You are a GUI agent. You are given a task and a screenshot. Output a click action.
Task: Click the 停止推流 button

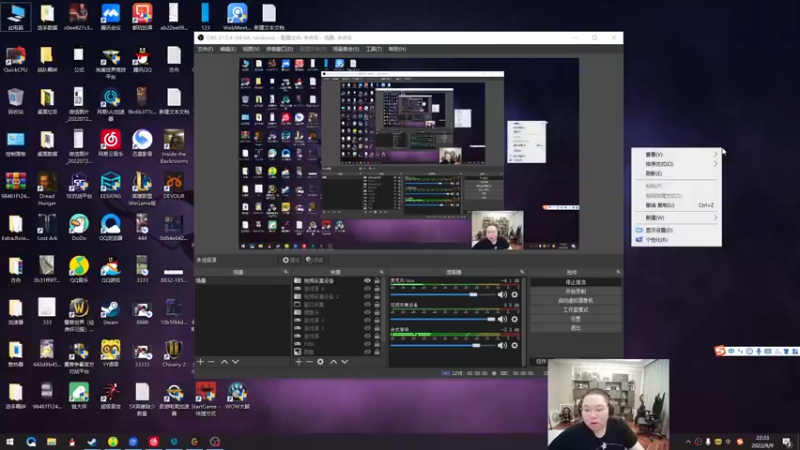point(576,282)
